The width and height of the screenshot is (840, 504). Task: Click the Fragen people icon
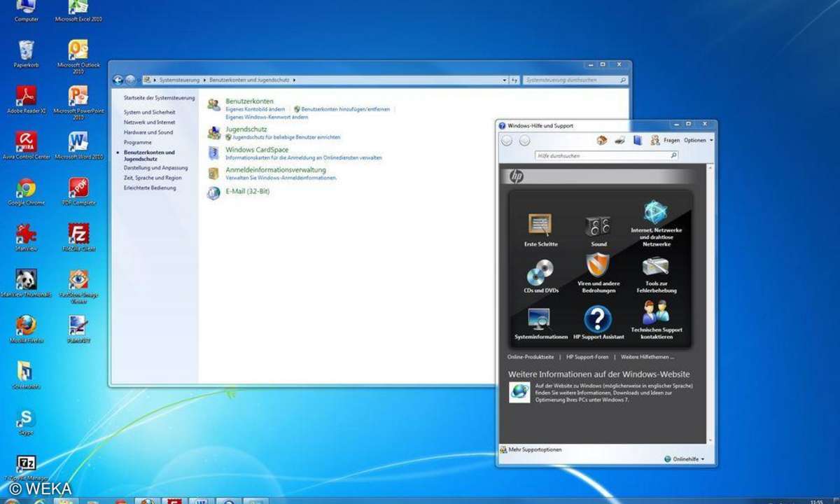tap(655, 140)
